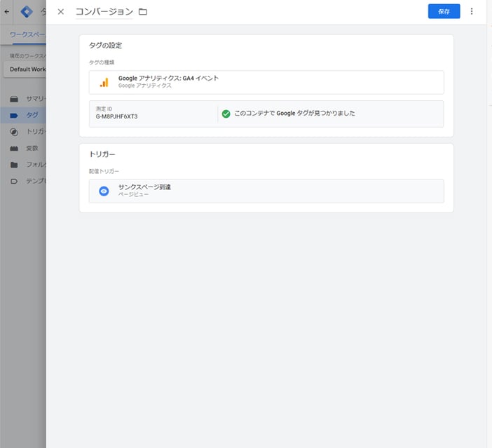Open the サンクスページ到達 trigger
492x448 pixels.
tap(266, 191)
